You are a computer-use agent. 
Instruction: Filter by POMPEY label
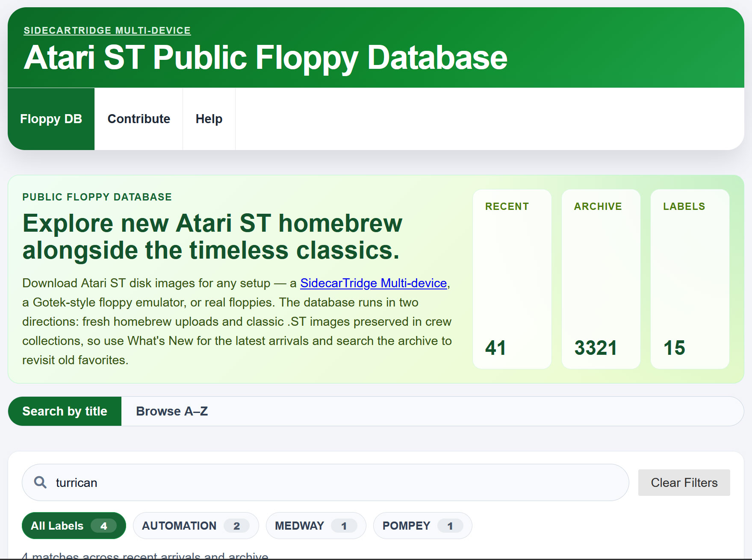click(x=422, y=526)
